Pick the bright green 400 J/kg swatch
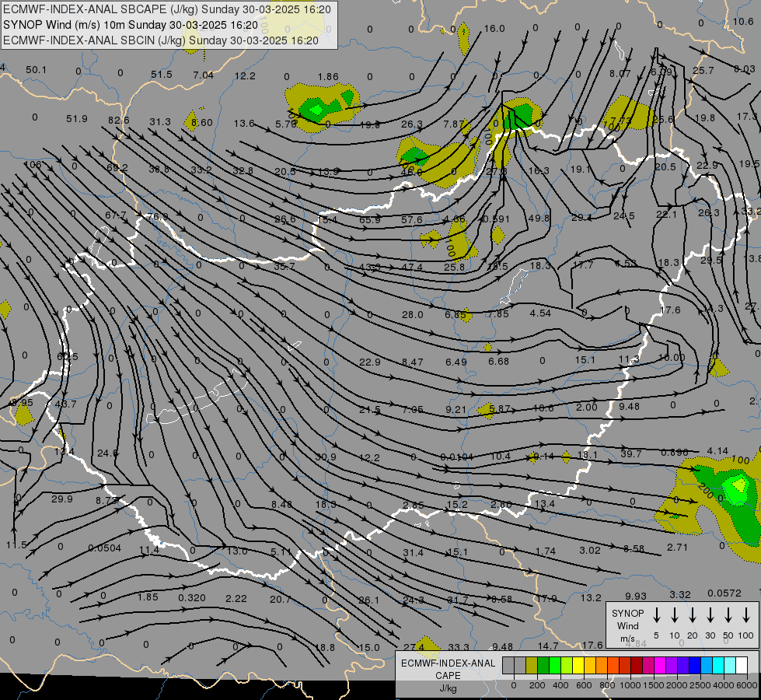 tap(555, 666)
